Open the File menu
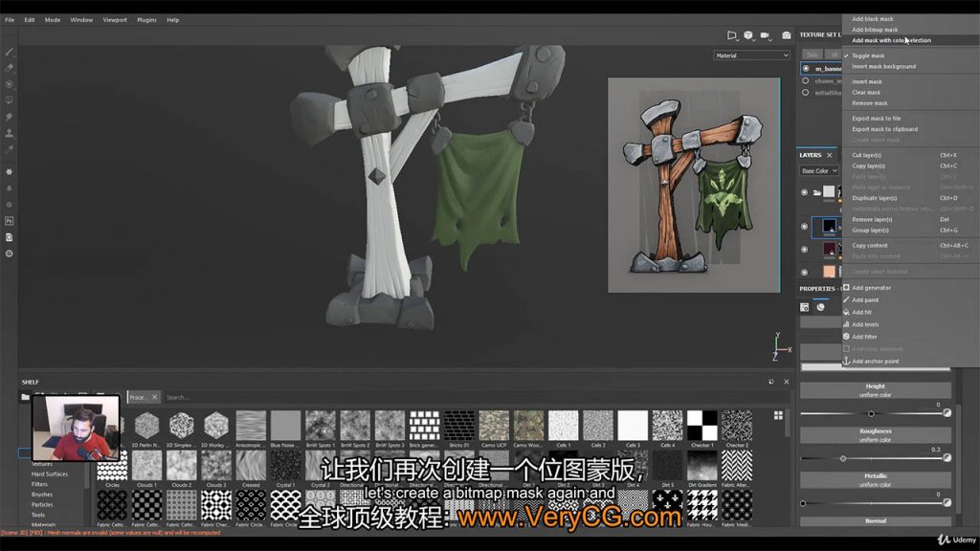The image size is (980, 551). pos(10,20)
